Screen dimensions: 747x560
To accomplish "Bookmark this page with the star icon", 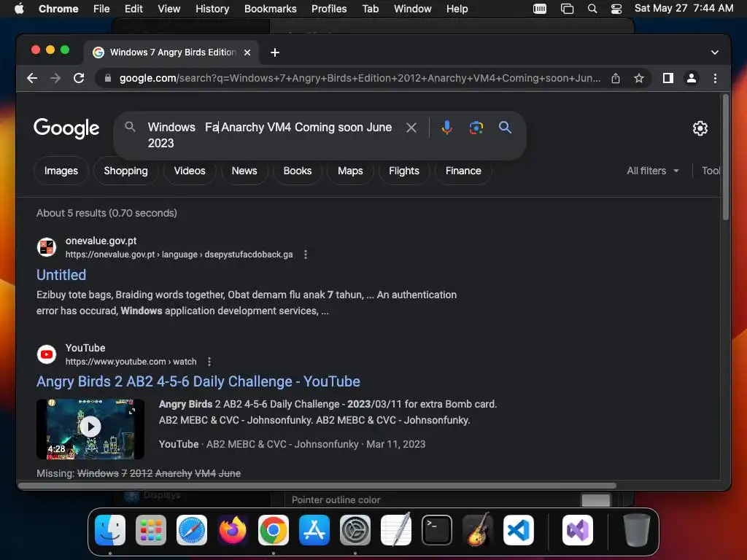I will click(x=639, y=78).
